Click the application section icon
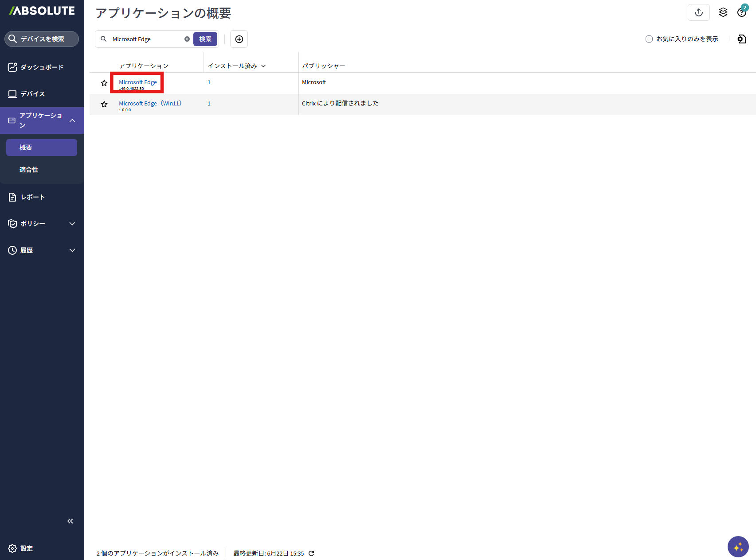Image resolution: width=756 pixels, height=560 pixels. click(x=12, y=121)
